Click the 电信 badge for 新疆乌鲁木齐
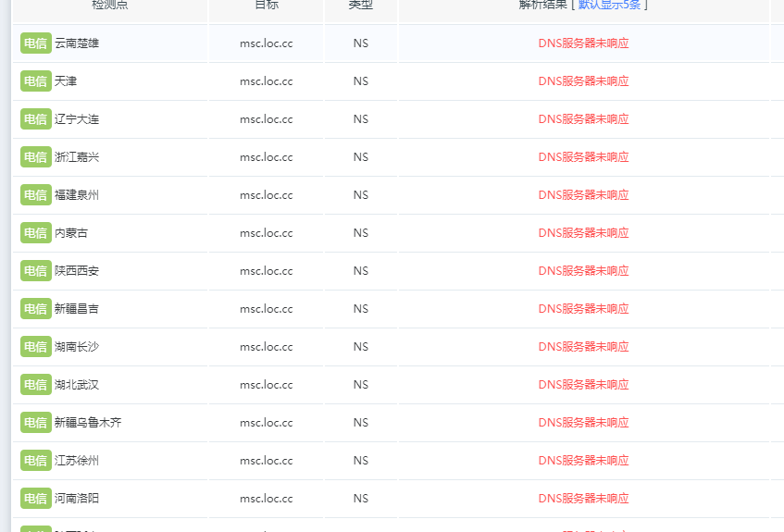 tap(36, 423)
